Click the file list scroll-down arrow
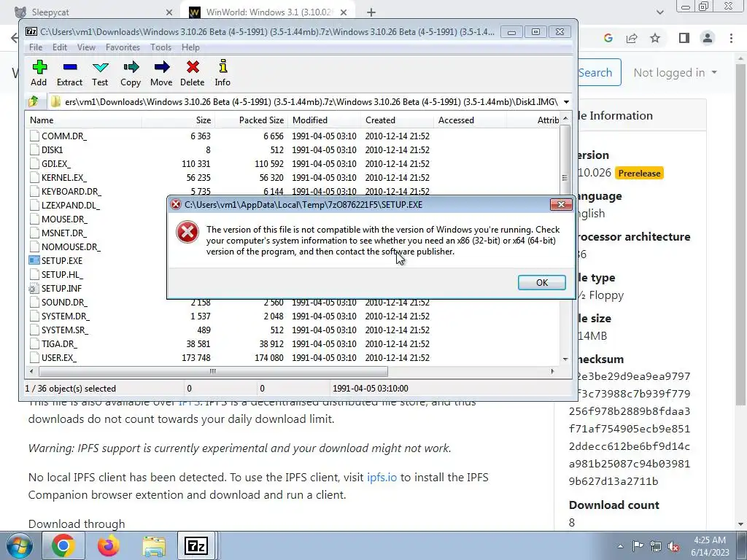The width and height of the screenshot is (747, 560). point(565,359)
